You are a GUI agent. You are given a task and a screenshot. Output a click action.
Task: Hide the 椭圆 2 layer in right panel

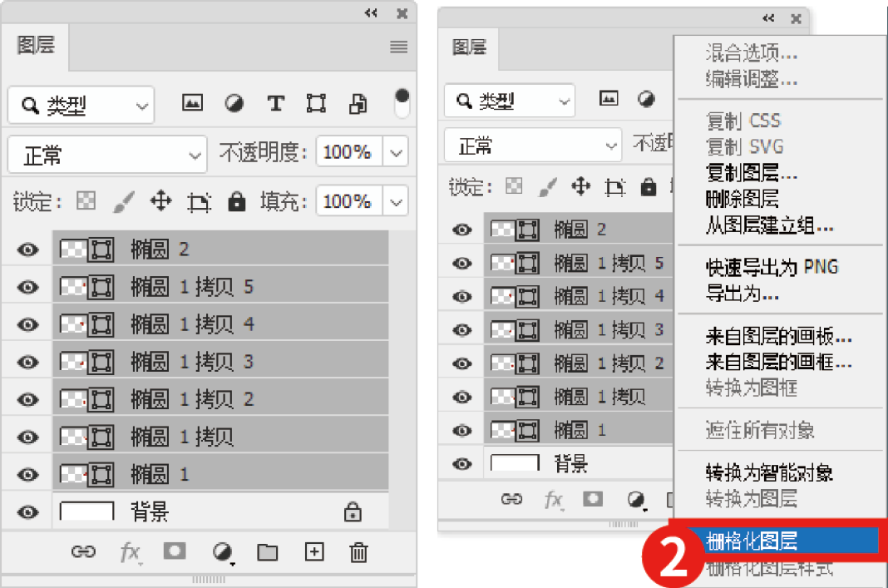[x=462, y=230]
